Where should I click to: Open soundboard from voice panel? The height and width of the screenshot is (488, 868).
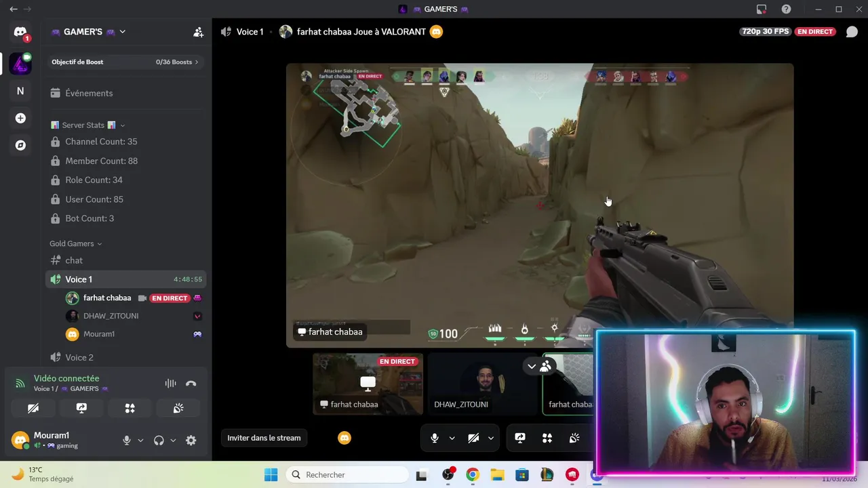point(178,408)
